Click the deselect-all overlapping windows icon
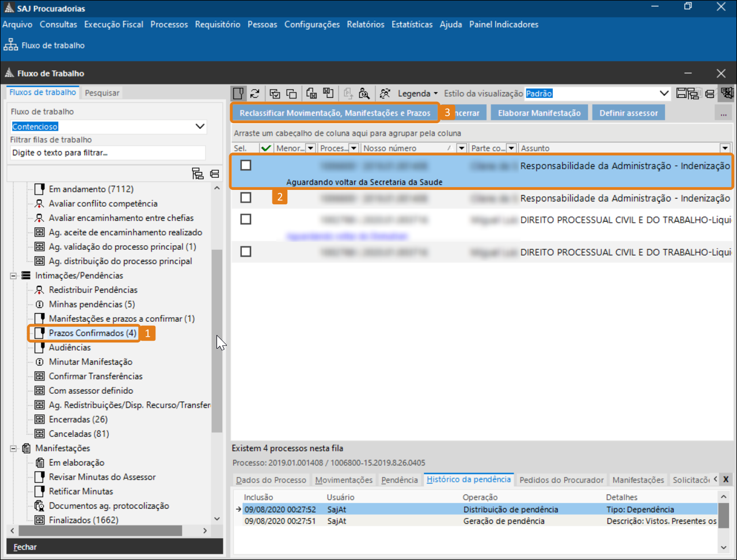The width and height of the screenshot is (737, 560). coord(291,93)
